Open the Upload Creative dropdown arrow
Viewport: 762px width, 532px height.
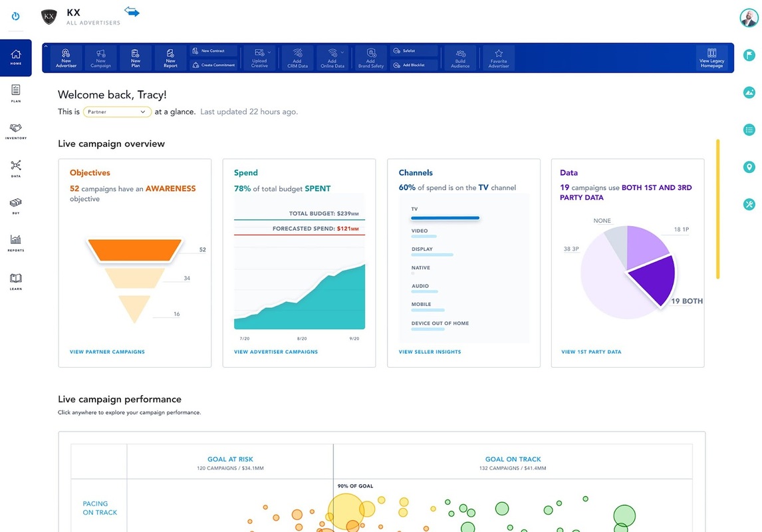point(269,52)
